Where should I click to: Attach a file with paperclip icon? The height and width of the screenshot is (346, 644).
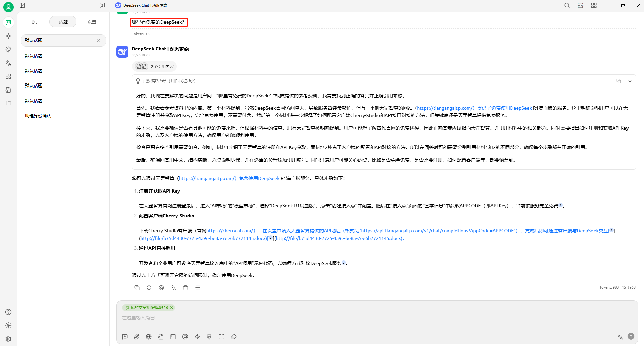(137, 337)
